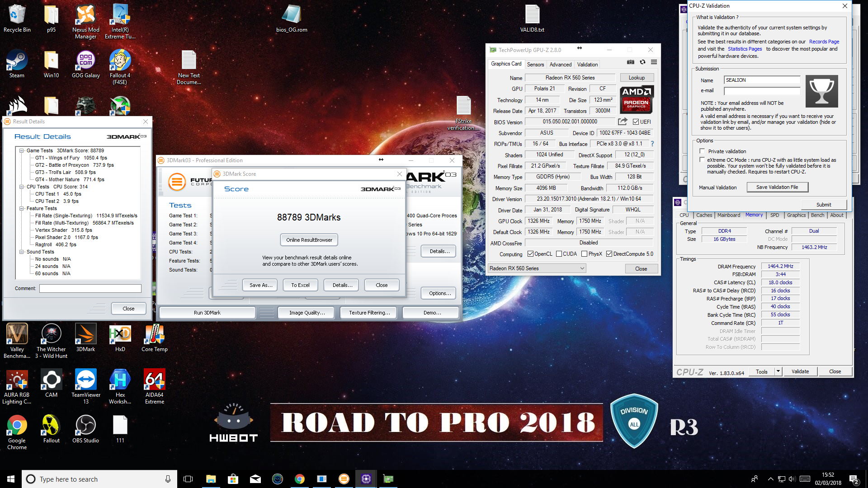Launch CAM desktop icon
Image resolution: width=868 pixels, height=488 pixels.
coord(51,383)
